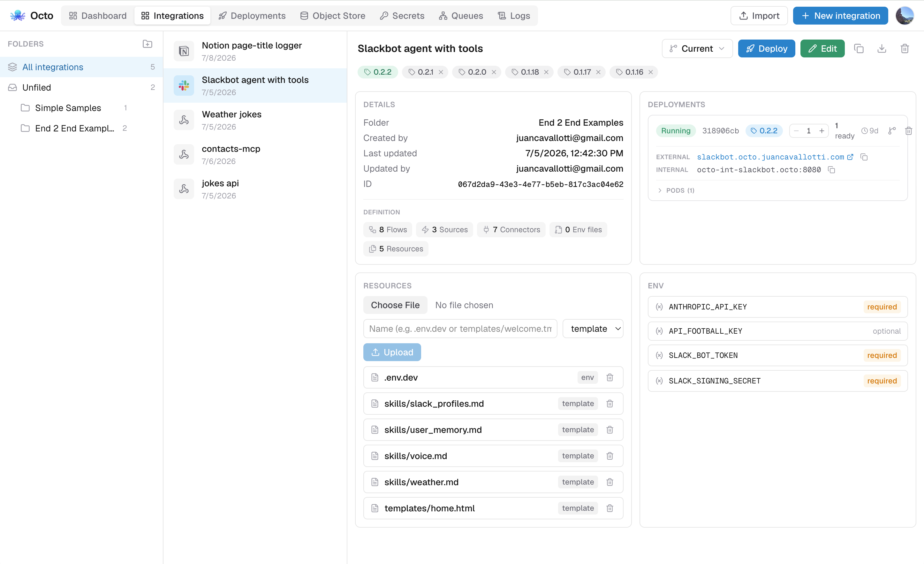Image resolution: width=924 pixels, height=564 pixels.
Task: Click New integration button
Action: click(840, 16)
